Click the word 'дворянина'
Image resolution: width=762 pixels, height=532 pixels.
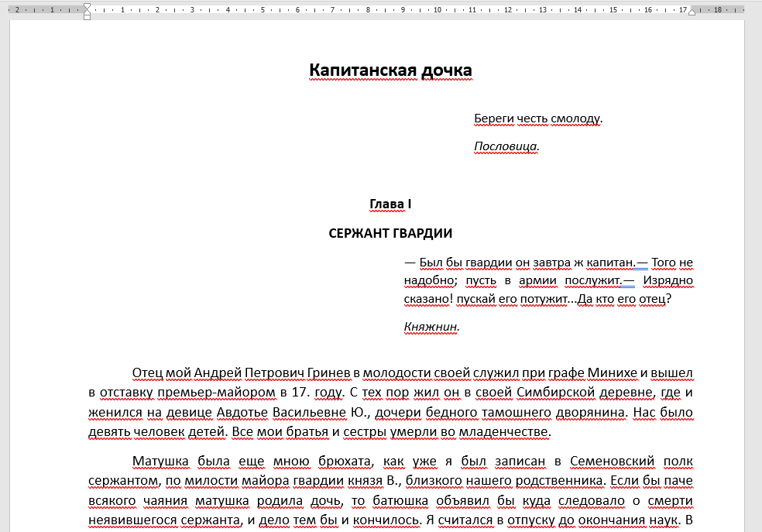[x=590, y=413]
